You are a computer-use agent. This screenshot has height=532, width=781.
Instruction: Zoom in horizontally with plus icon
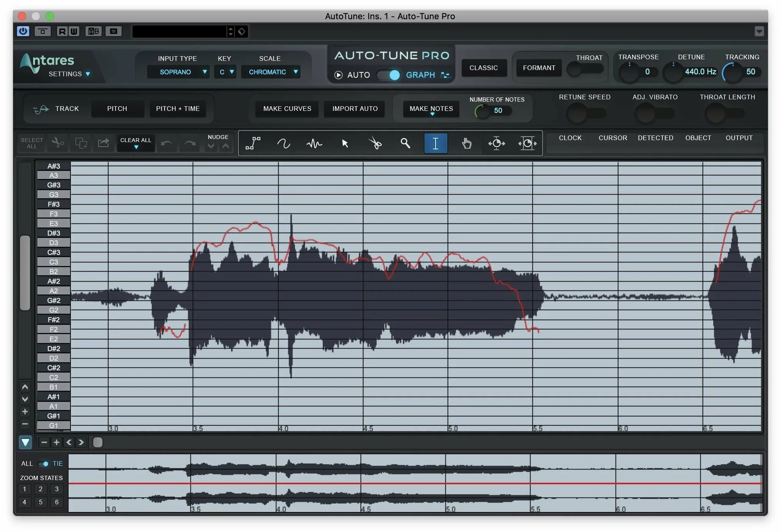pos(57,442)
